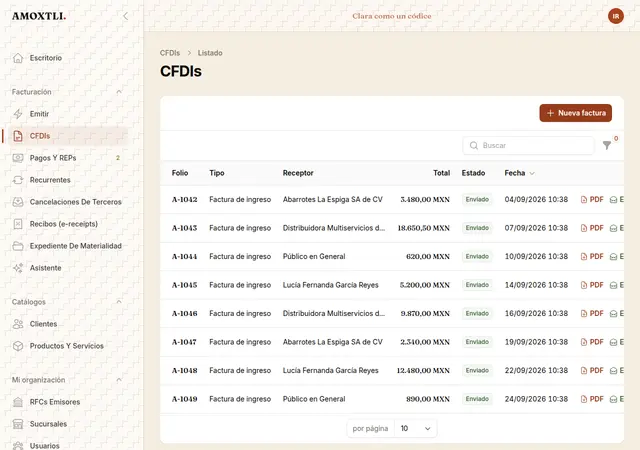The width and height of the screenshot is (640, 450).
Task: Click the email icon for invoice A-1042
Action: tap(613, 200)
